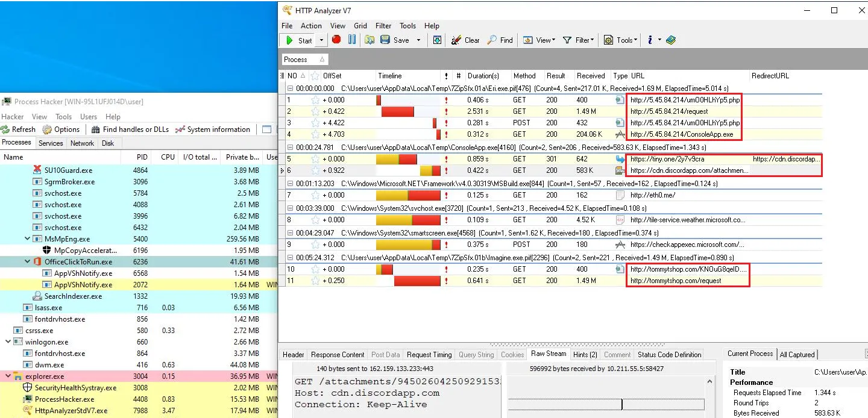Collapse the smartscreen.exe[4568] group

290,232
